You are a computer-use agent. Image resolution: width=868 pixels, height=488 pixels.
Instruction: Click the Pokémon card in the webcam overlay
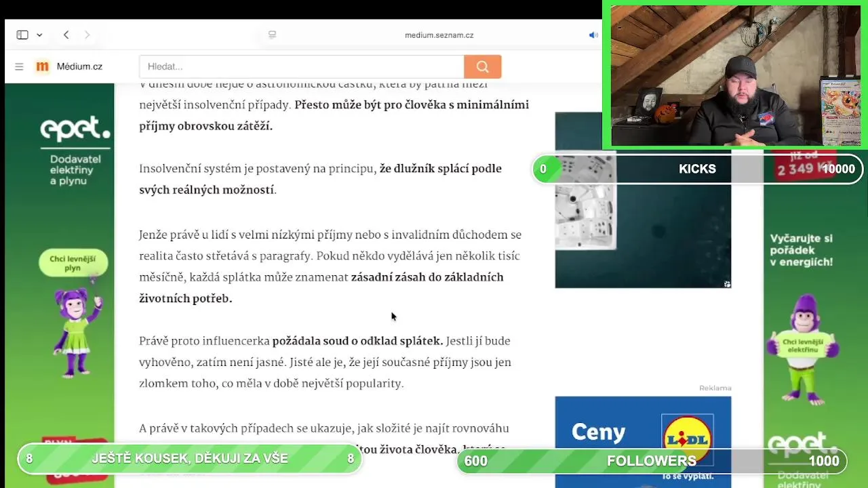(840, 111)
